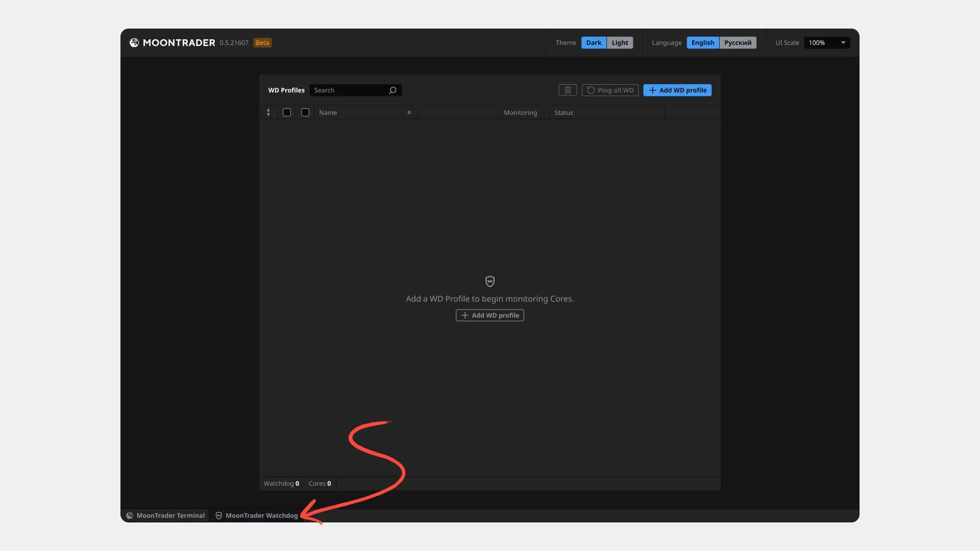The height and width of the screenshot is (551, 980).
Task: Tick the second header checkbox
Action: pyautogui.click(x=305, y=112)
